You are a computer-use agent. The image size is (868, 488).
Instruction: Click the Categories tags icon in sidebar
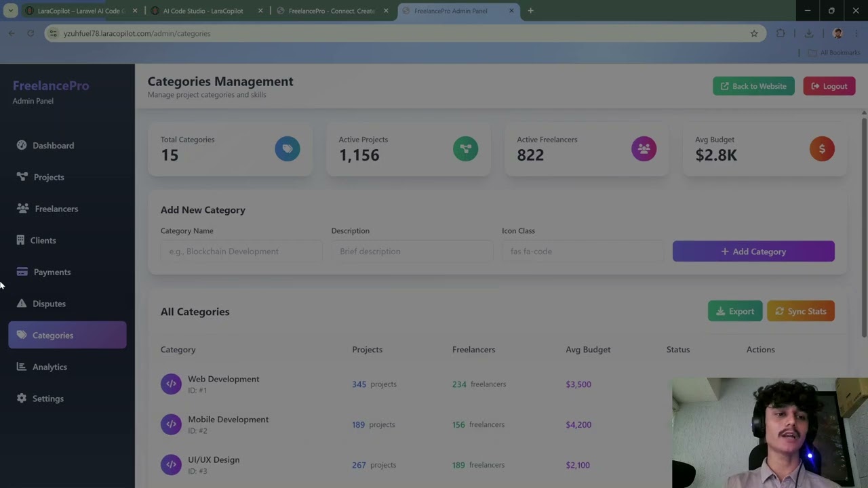(22, 335)
